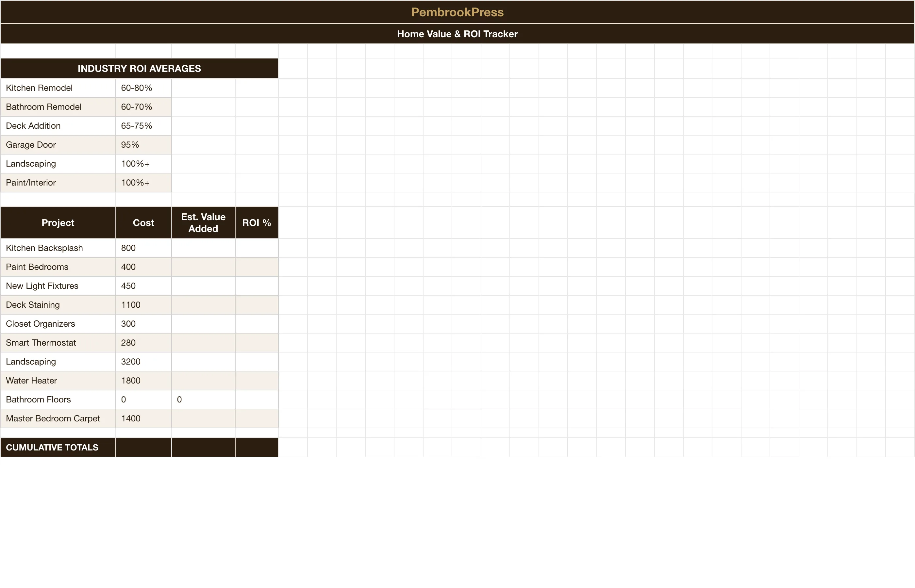Select the Kitchen Backsplash cell
The width and height of the screenshot is (915, 588).
click(58, 248)
